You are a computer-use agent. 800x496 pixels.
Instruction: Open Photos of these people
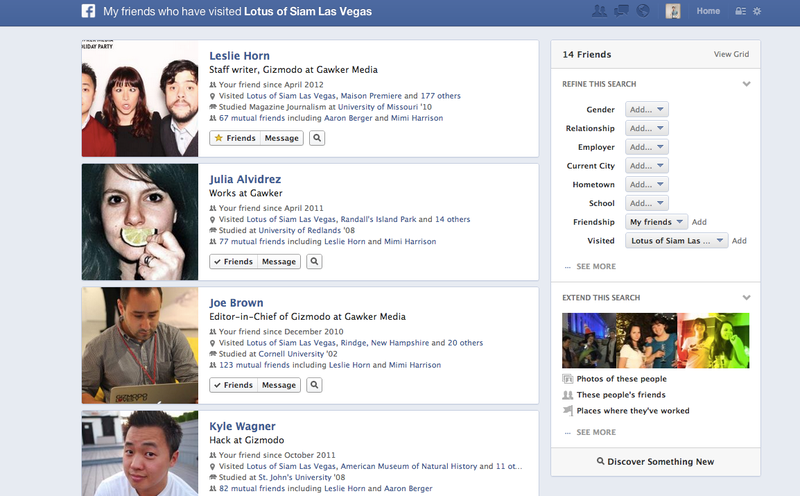point(621,379)
